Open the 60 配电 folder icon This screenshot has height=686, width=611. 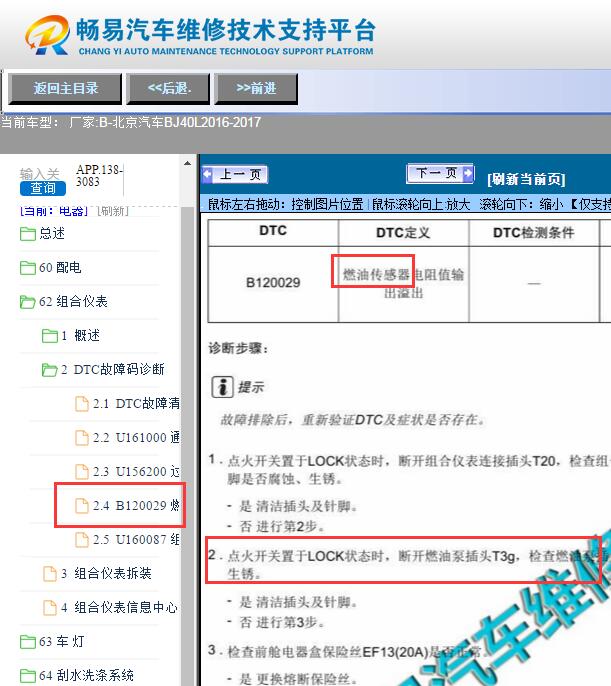point(28,268)
